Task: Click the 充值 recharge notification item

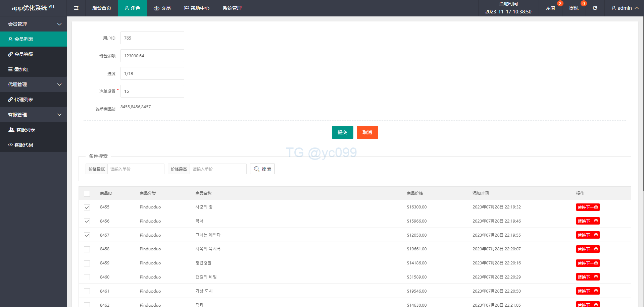Action: pyautogui.click(x=550, y=8)
